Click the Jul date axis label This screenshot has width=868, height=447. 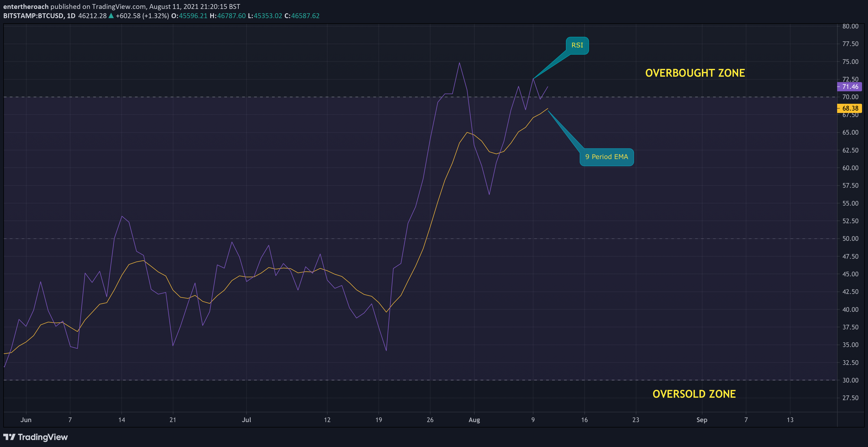click(246, 420)
